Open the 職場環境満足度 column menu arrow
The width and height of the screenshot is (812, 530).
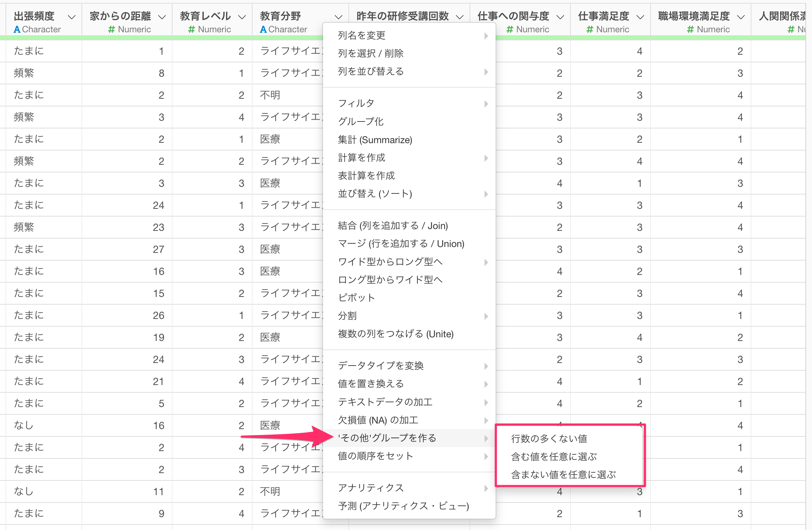741,17
